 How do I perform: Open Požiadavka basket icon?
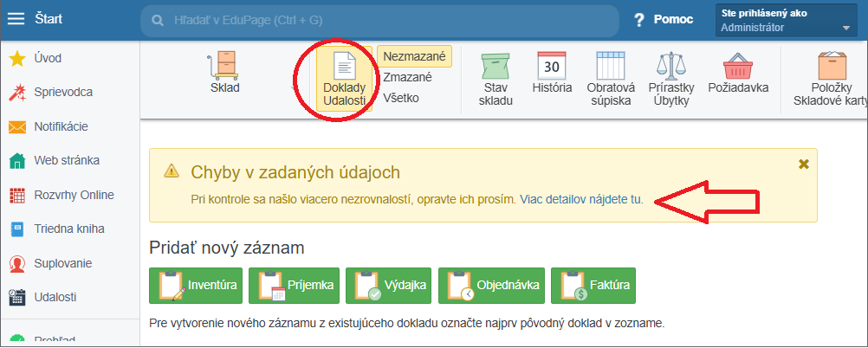click(x=738, y=73)
